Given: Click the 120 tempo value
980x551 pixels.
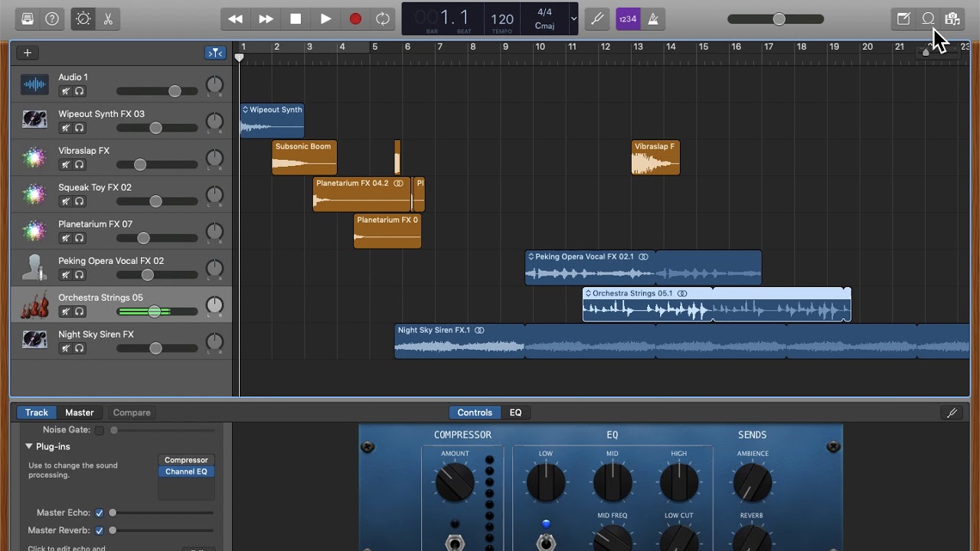Looking at the screenshot, I should 502,19.
